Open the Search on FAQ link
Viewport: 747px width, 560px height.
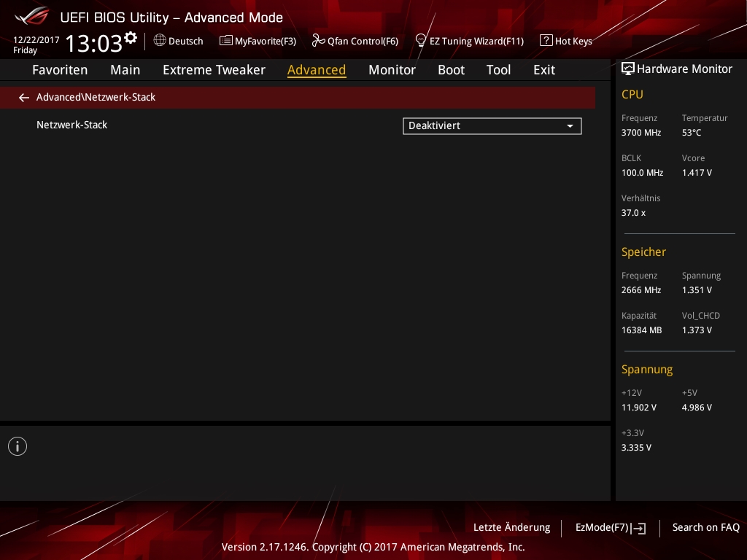click(x=705, y=527)
